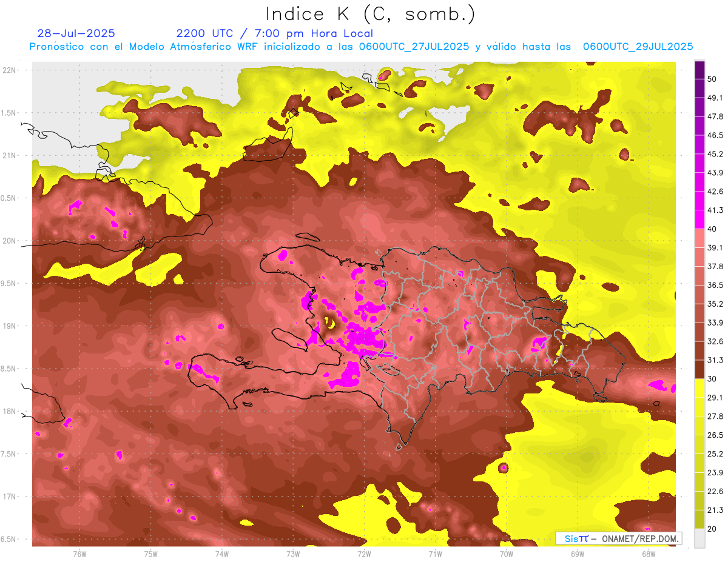Click the colorbar value '23.9'
The width and height of the screenshot is (728, 562).
coord(715,472)
